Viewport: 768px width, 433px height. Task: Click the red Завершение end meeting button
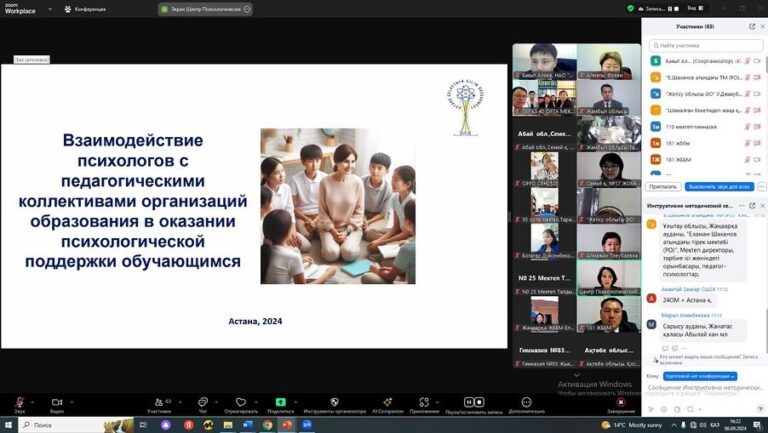point(620,402)
